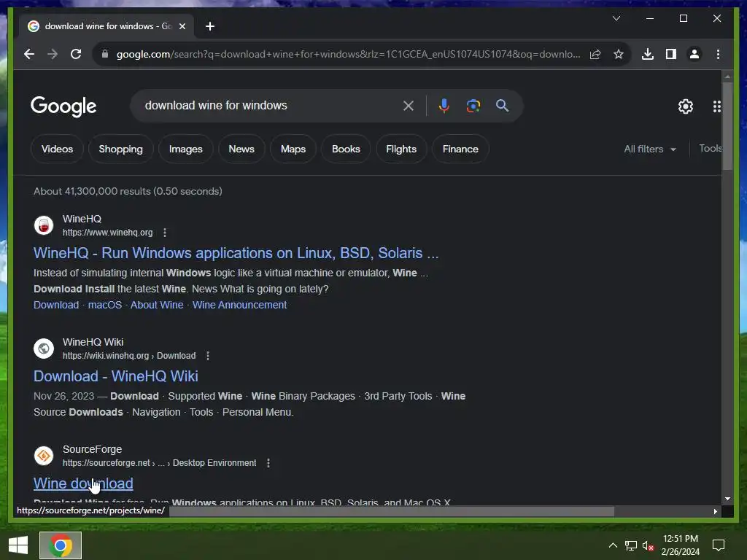
Task: Click the vertical page scrollbar thumb
Action: point(727,125)
